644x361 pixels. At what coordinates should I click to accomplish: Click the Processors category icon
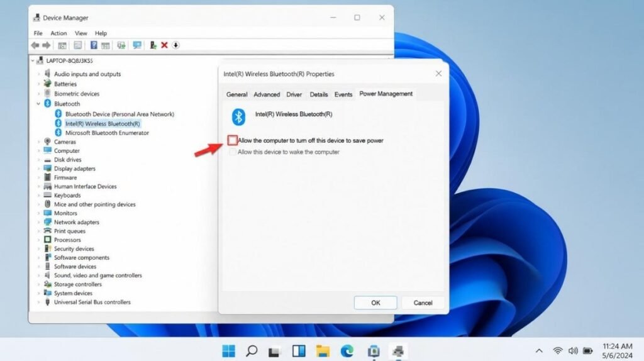click(48, 240)
